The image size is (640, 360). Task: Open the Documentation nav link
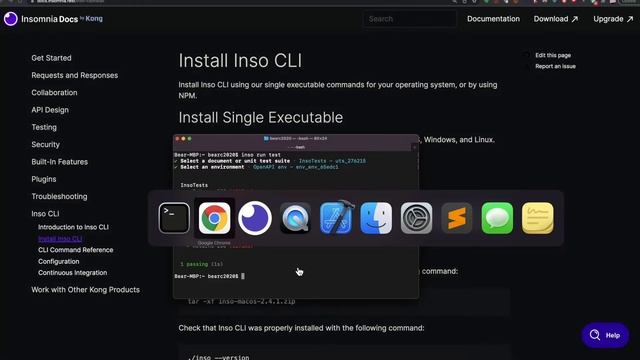(x=493, y=19)
